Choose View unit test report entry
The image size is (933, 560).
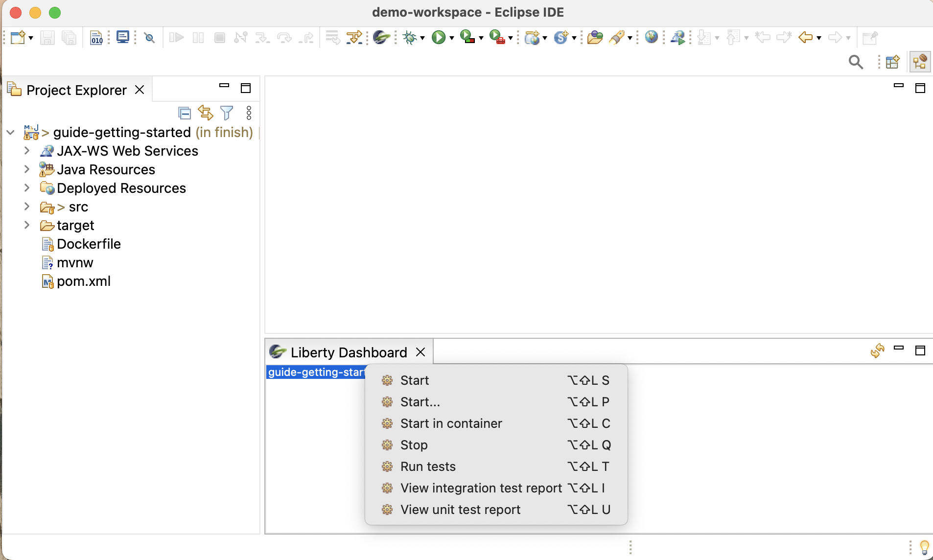pyautogui.click(x=496, y=510)
